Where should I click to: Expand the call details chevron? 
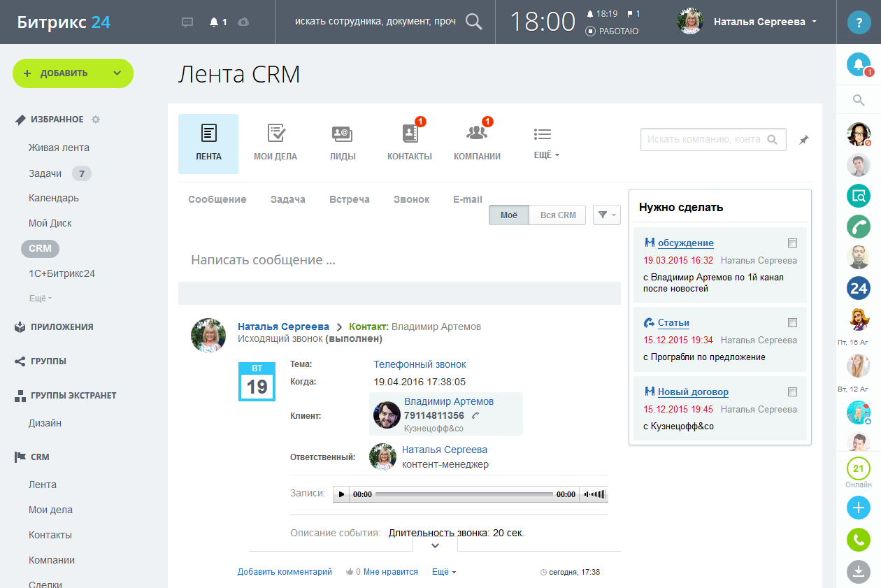click(435, 545)
